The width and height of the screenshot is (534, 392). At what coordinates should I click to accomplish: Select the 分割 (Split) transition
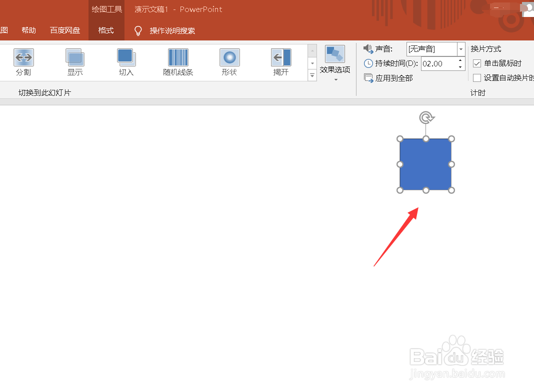(x=23, y=62)
